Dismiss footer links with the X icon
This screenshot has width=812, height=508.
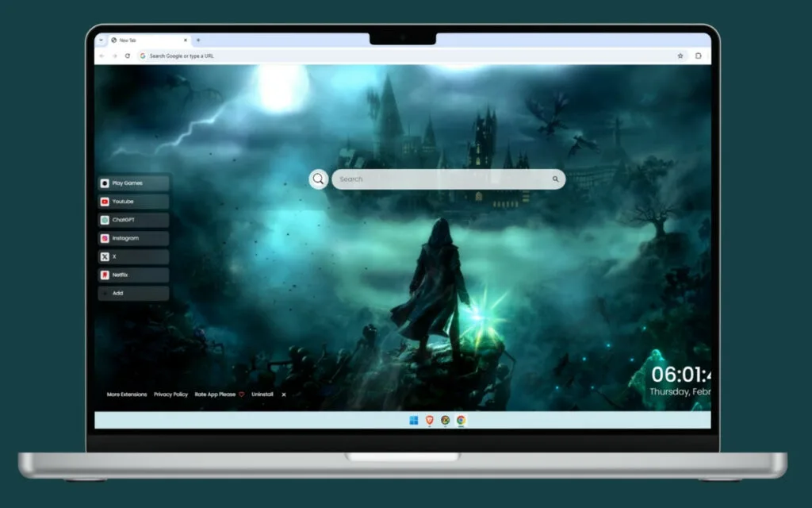tap(284, 394)
